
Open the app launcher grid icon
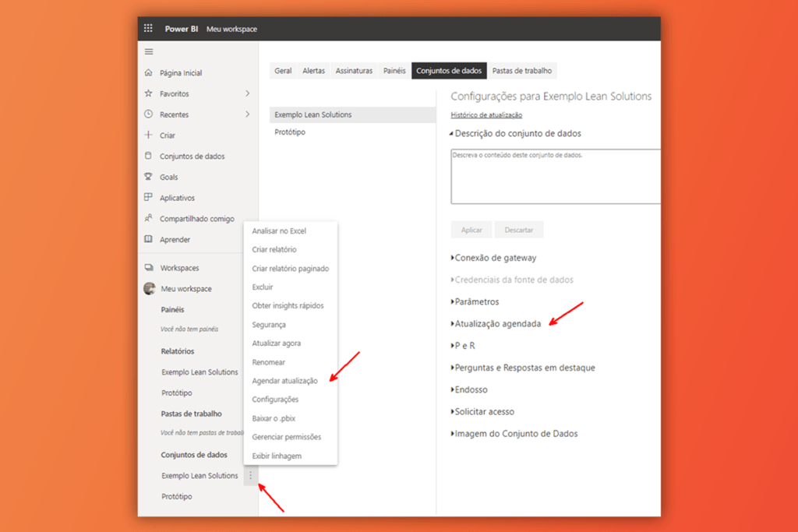point(148,29)
